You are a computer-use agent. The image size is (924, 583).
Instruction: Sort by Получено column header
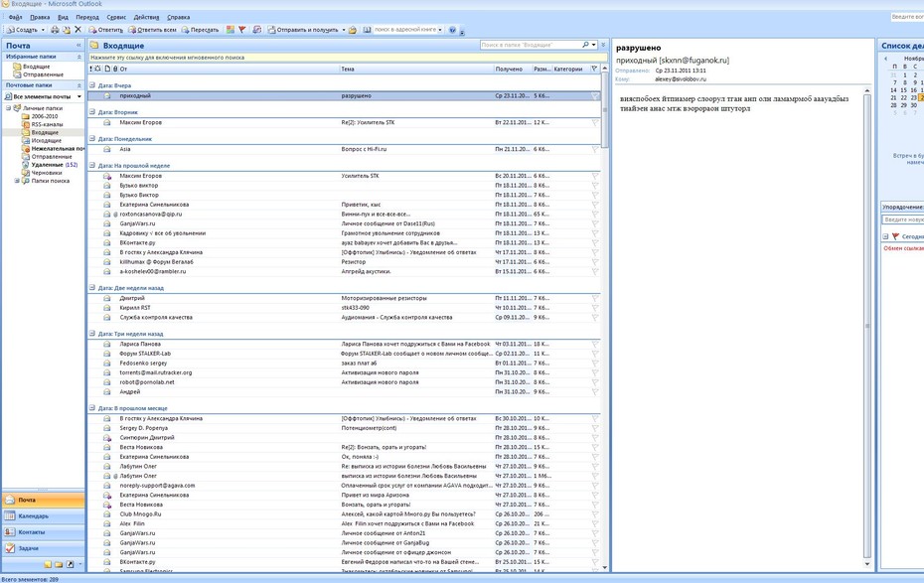513,69
